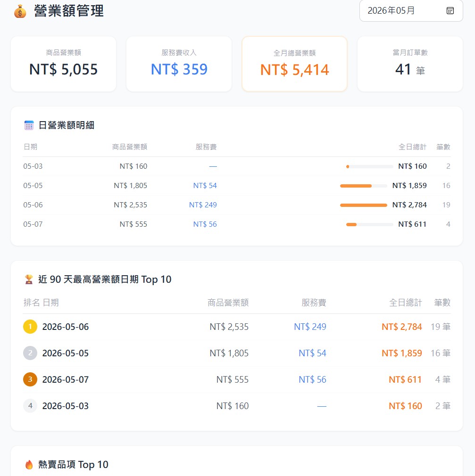Image resolution: width=475 pixels, height=476 pixels.
Task: Click the 2026-05-07 ranking row date
Action: click(x=66, y=379)
